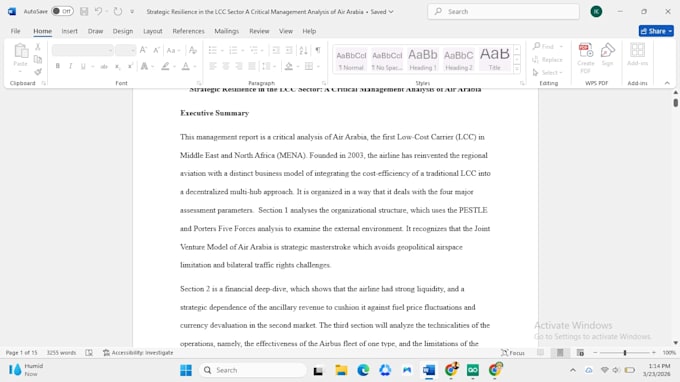Collapse the ribbon with chevron
Screen dimensions: 680x382
click(667, 83)
